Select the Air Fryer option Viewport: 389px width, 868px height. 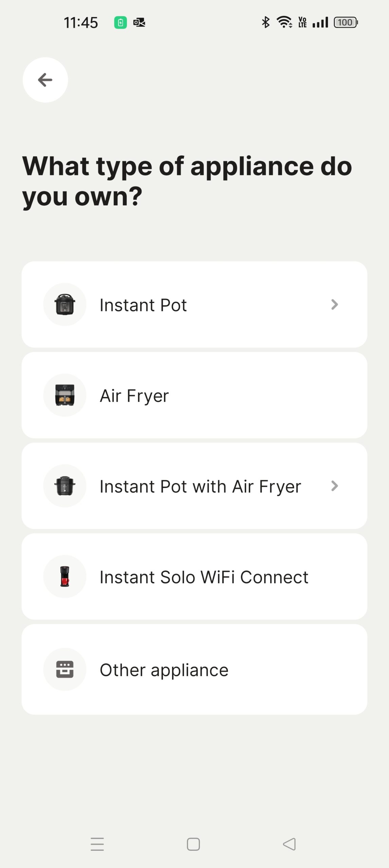tap(194, 395)
